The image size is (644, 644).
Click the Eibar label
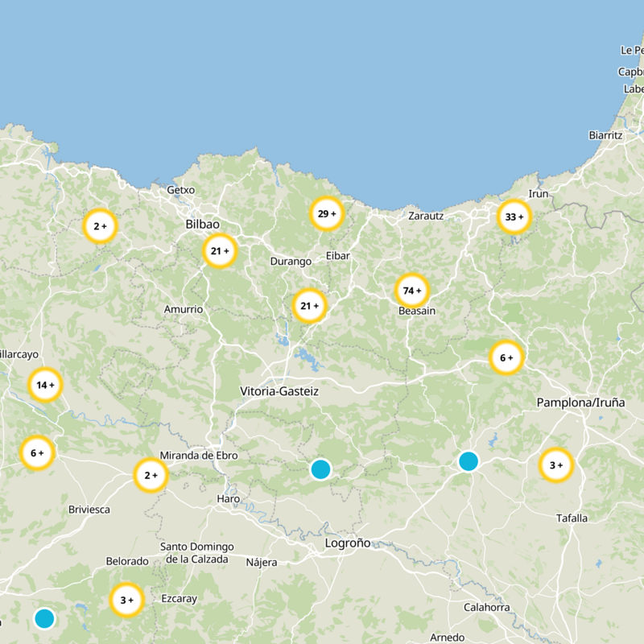(337, 256)
